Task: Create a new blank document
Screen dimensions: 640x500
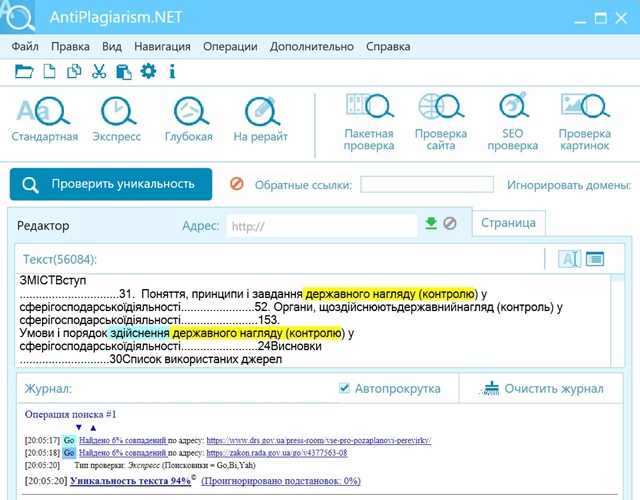Action: point(49,71)
